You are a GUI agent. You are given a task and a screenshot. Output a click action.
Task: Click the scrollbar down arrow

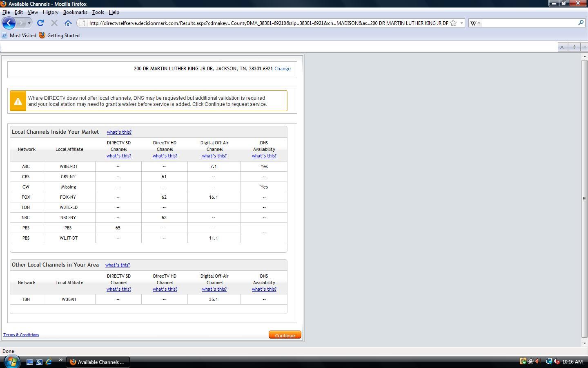pos(584,343)
